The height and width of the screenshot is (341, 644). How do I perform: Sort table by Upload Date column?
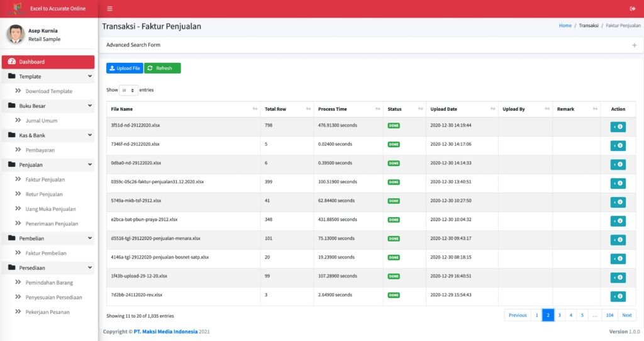(492, 109)
